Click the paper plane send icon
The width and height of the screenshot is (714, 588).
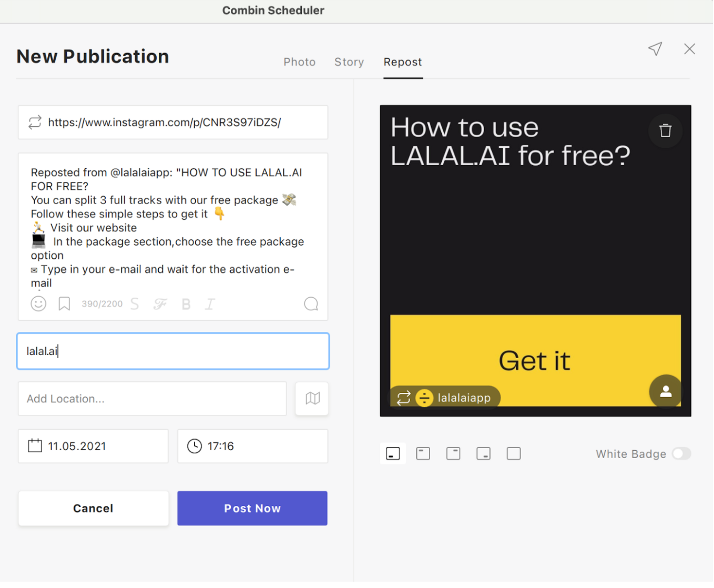tap(655, 49)
